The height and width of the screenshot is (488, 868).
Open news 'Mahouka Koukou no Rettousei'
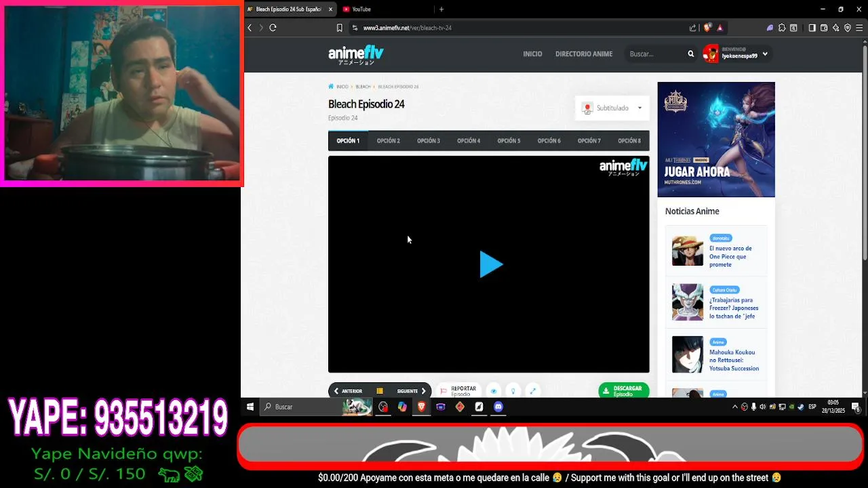pyautogui.click(x=734, y=360)
